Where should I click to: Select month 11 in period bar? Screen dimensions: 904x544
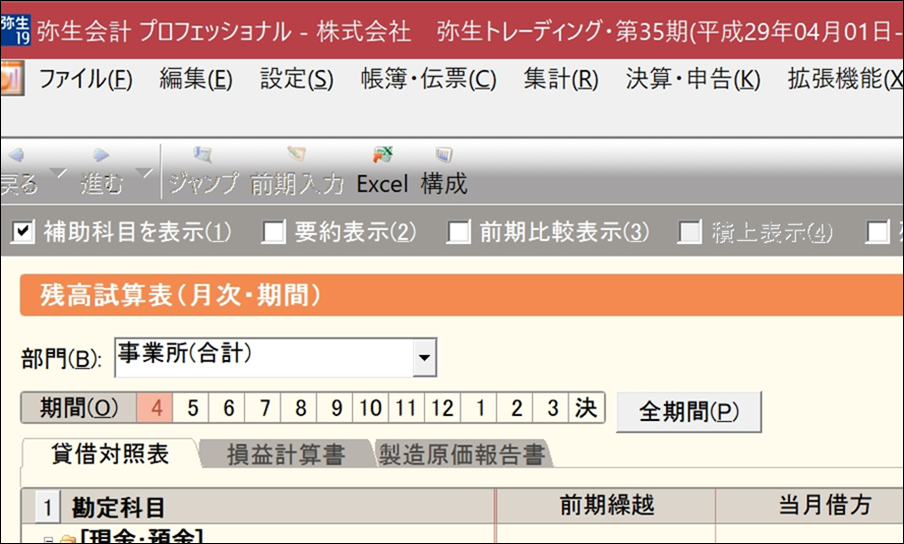[x=406, y=408]
